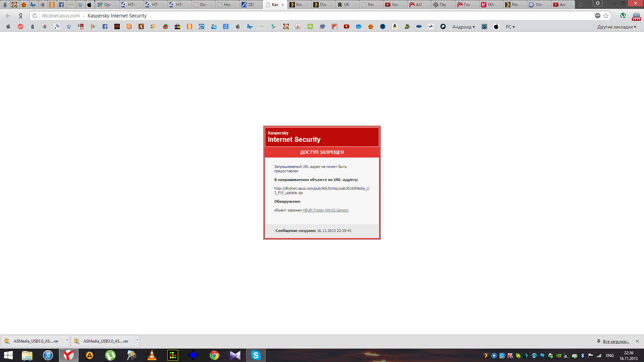Click the Adblock Plus ABP icon
This screenshot has width=644, height=362.
click(597, 15)
